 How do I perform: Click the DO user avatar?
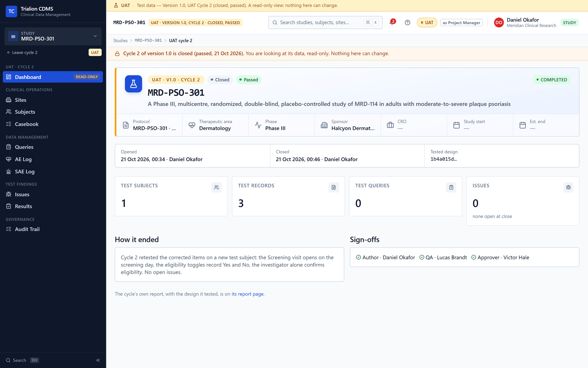coord(499,22)
